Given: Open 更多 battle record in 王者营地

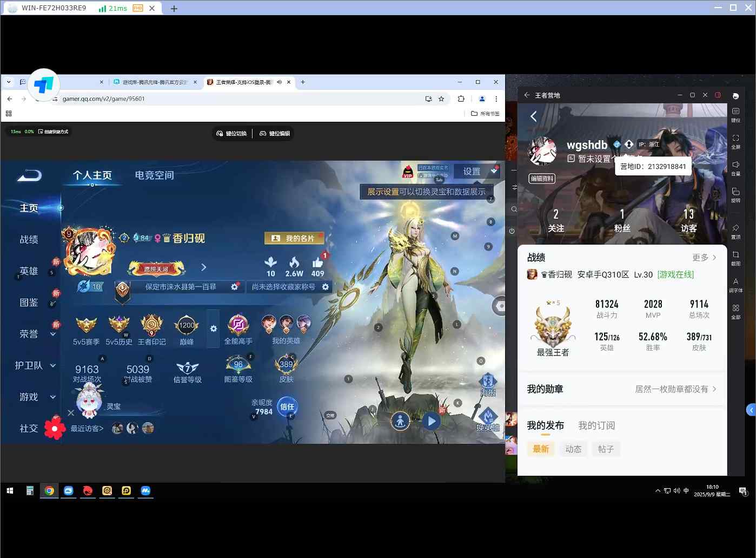Looking at the screenshot, I should pyautogui.click(x=705, y=258).
